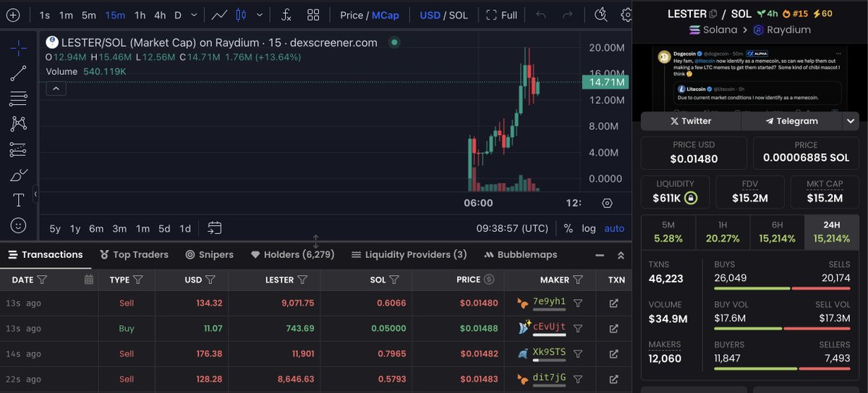Filter transactions by MAKER column
The image size is (868, 393).
578,280
